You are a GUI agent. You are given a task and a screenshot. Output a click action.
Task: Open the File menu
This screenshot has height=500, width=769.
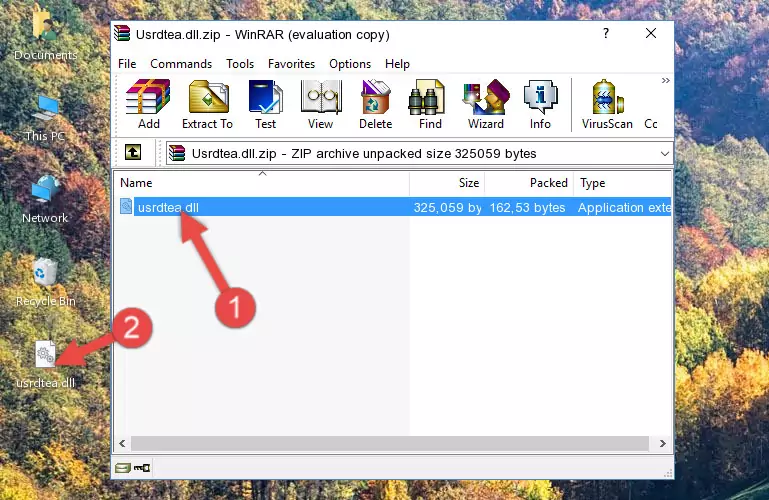127,64
